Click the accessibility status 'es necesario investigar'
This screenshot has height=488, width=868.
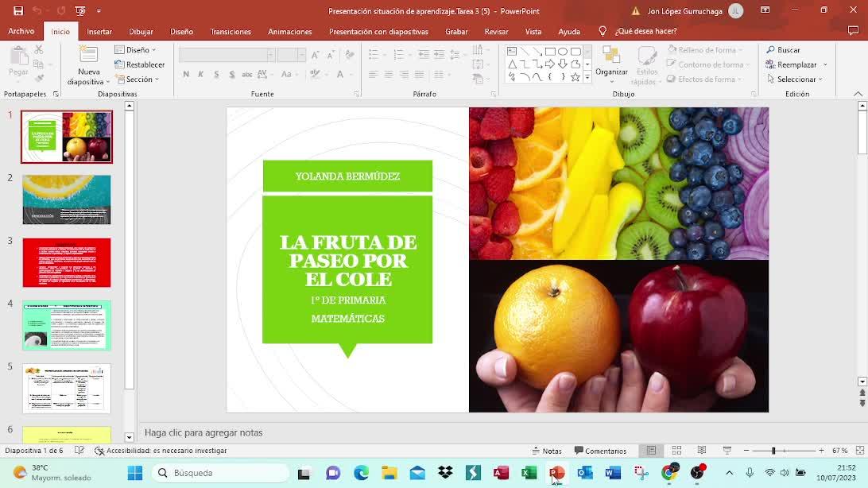[x=161, y=451]
